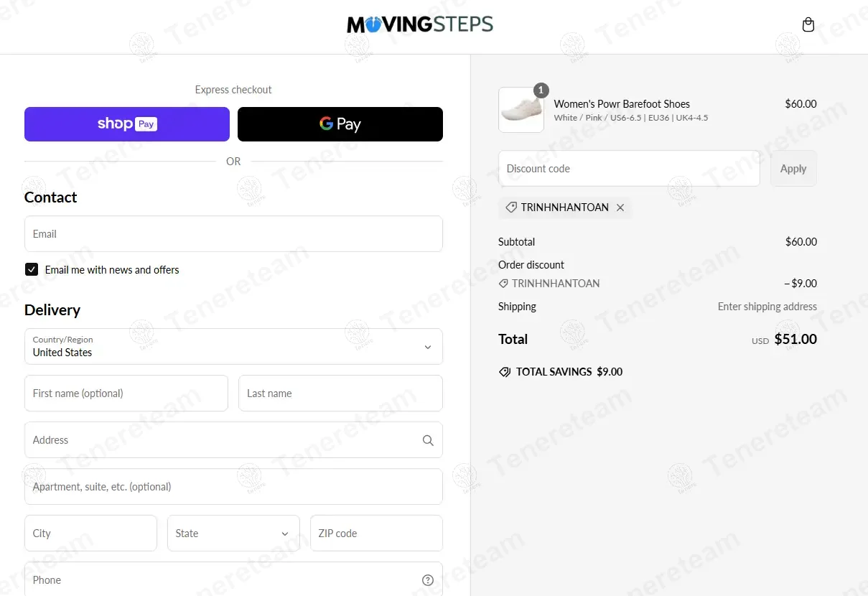Click the ZIP code field
The height and width of the screenshot is (596, 868).
pos(376,534)
